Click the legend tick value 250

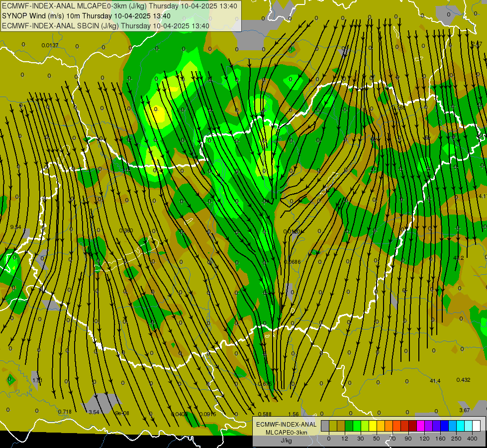pyautogui.click(x=456, y=439)
